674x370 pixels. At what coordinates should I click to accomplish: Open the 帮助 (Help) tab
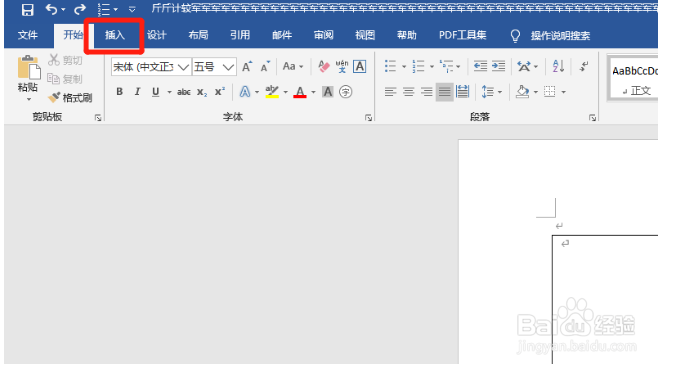pyautogui.click(x=407, y=35)
